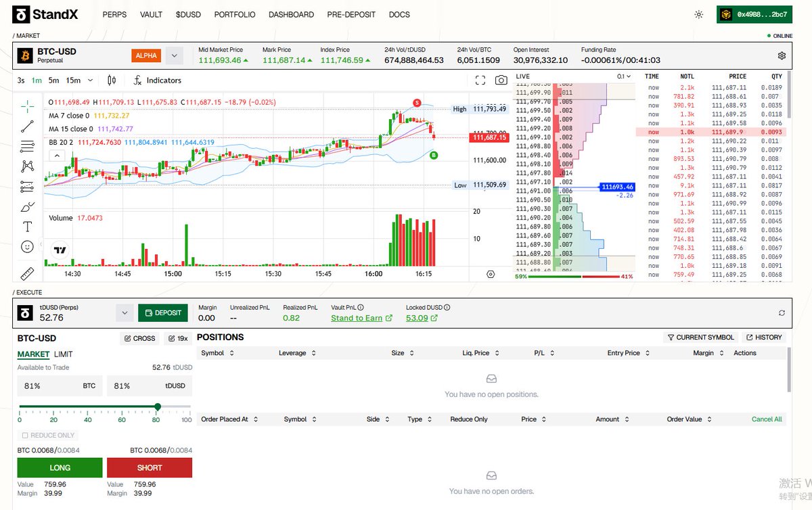Open market settings gear icon
The width and height of the screenshot is (812, 510).
click(782, 55)
